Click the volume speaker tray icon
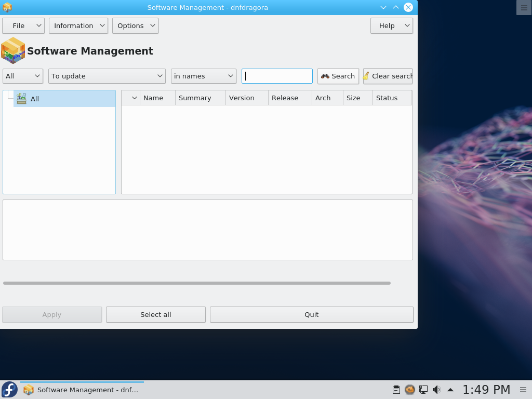The width and height of the screenshot is (532, 399). [436, 390]
